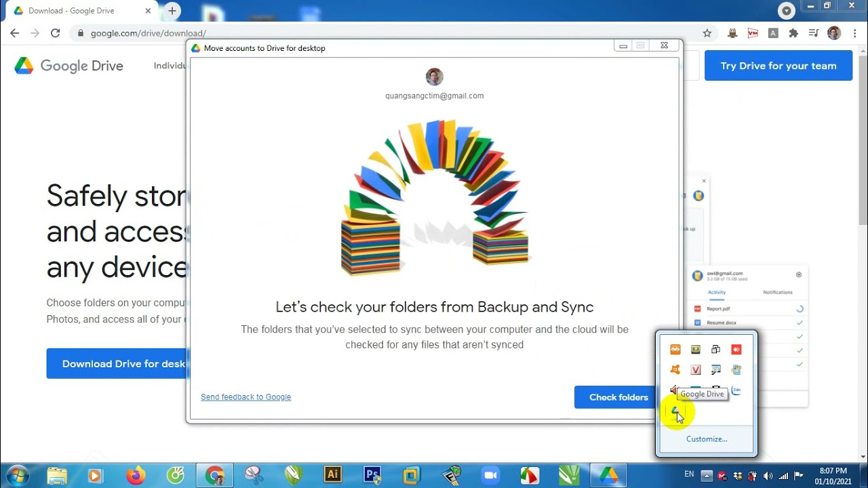Click the Cốc Cốc browser taskbar icon
The image size is (868, 488).
pos(176,476)
